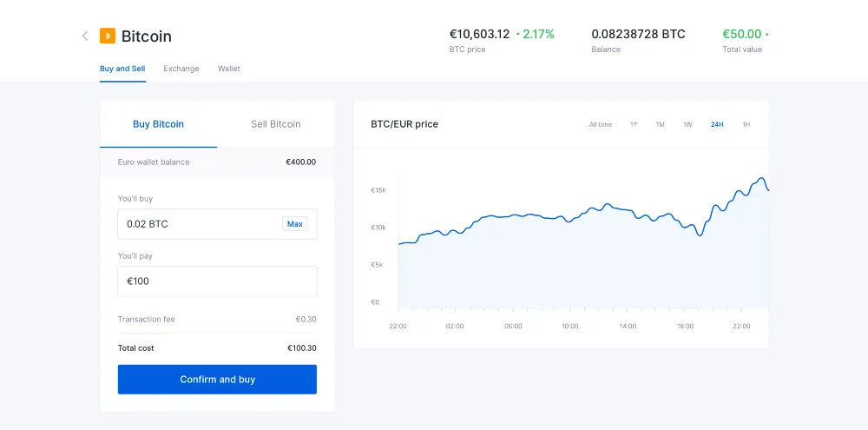Click the 06:00 time label on chart
The height and width of the screenshot is (430, 868).
tap(513, 327)
